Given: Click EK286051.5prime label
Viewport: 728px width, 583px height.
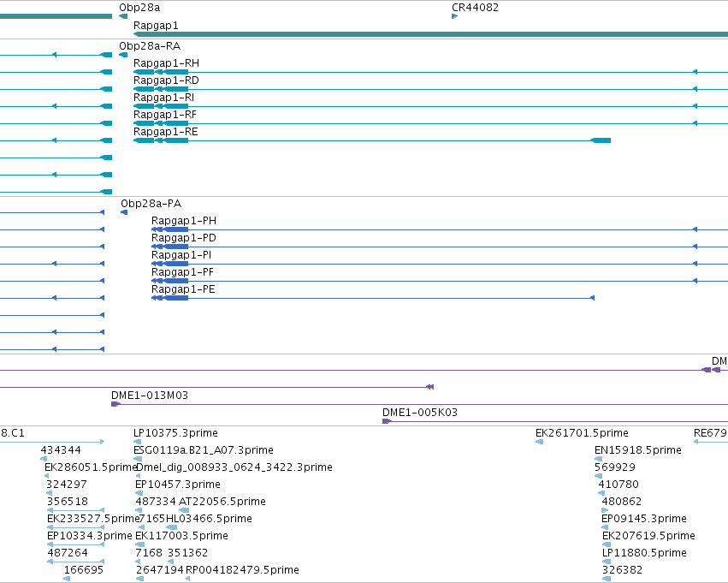Looking at the screenshot, I should click(91, 467).
